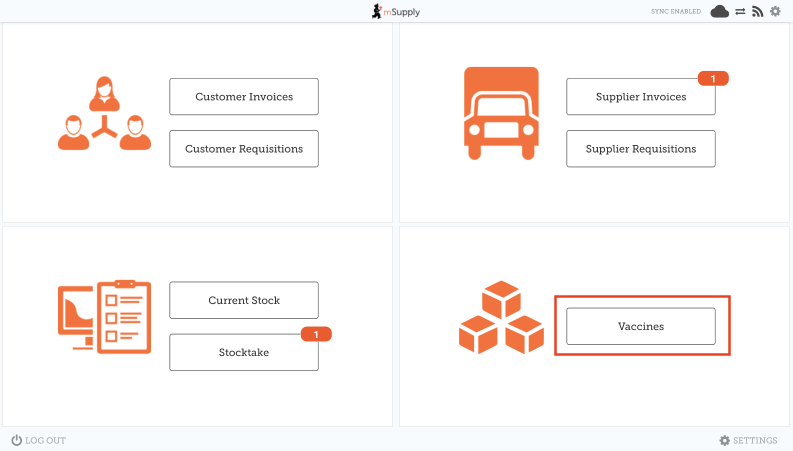This screenshot has height=451, width=793.
Task: Open Supplier Invoices
Action: tap(641, 97)
